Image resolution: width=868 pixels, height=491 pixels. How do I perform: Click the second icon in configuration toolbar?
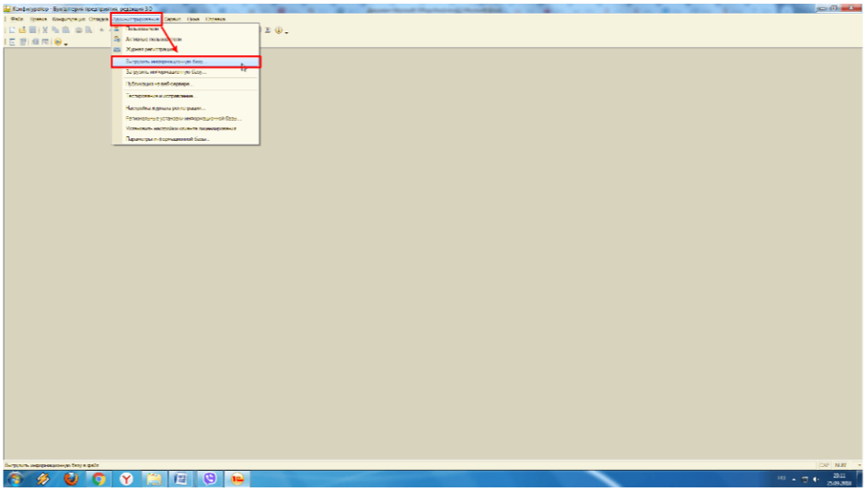(x=23, y=42)
